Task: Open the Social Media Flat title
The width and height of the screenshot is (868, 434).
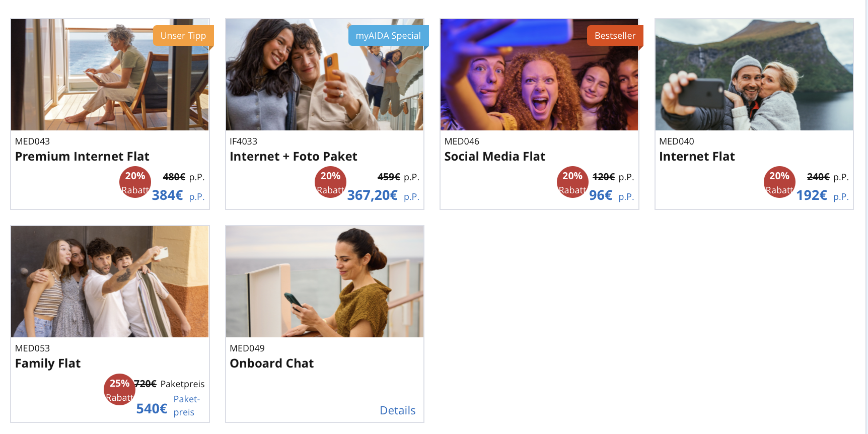Action: point(494,157)
